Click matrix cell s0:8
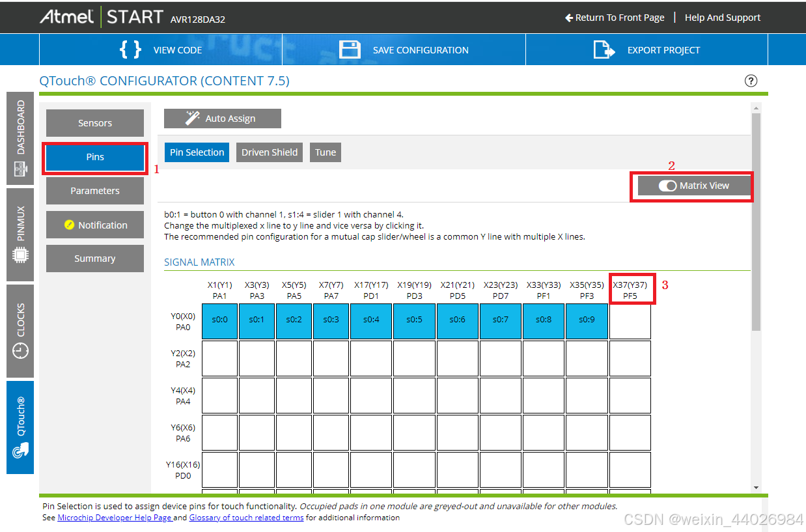 click(544, 321)
